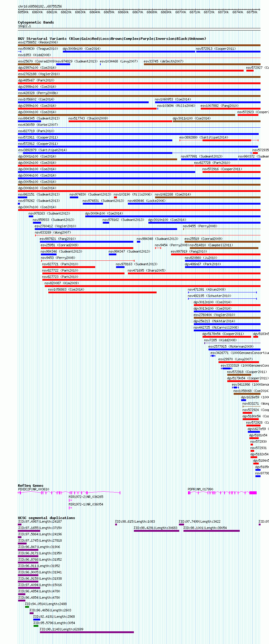
Task: Click the MIR1972-1|NR_036054 gene label
Action: click(x=86, y=504)
